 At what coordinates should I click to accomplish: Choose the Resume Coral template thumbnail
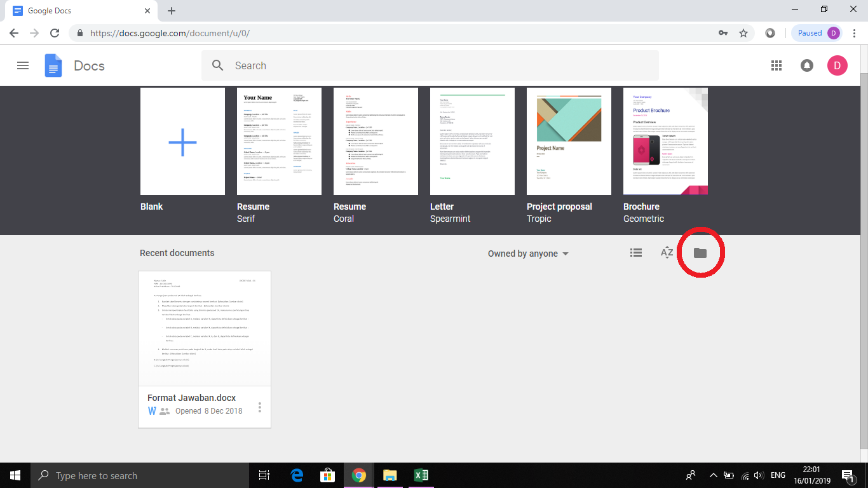[376, 141]
